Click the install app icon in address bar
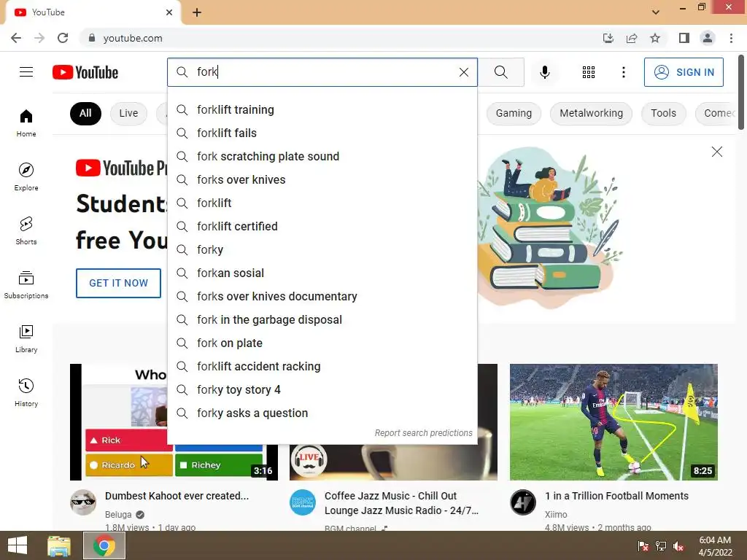The image size is (747, 560). pos(608,38)
